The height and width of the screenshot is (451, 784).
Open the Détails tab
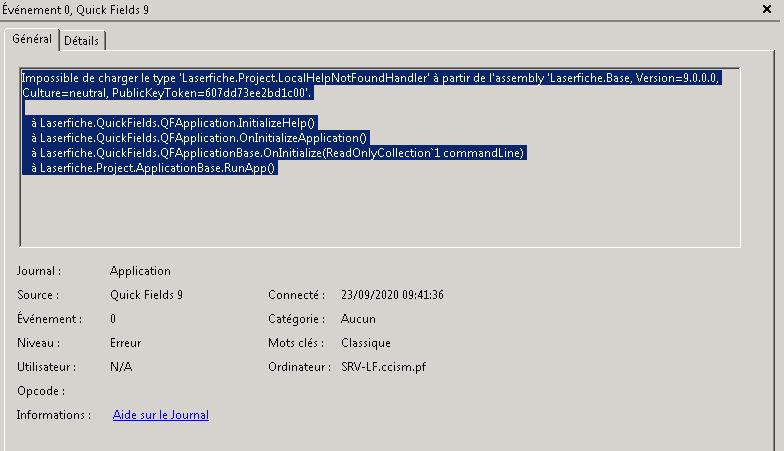pos(82,41)
